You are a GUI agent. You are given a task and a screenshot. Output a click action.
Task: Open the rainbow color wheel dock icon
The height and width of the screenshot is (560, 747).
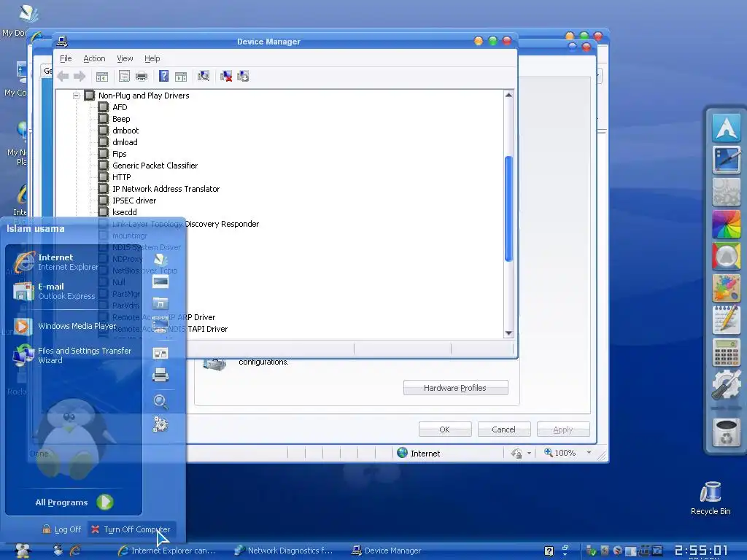point(726,224)
